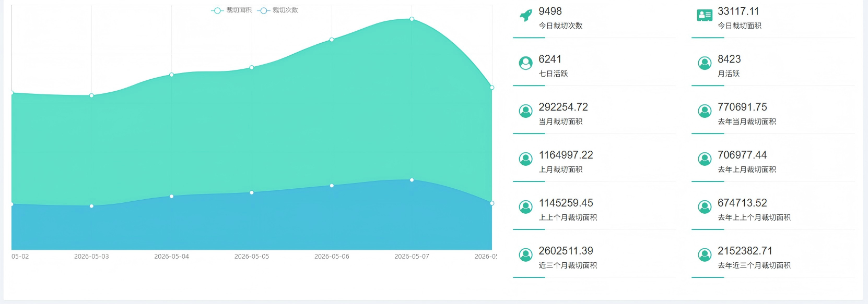868x304 pixels.
Task: Click the lower blue series point at 2026-05-03
Action: (91, 206)
